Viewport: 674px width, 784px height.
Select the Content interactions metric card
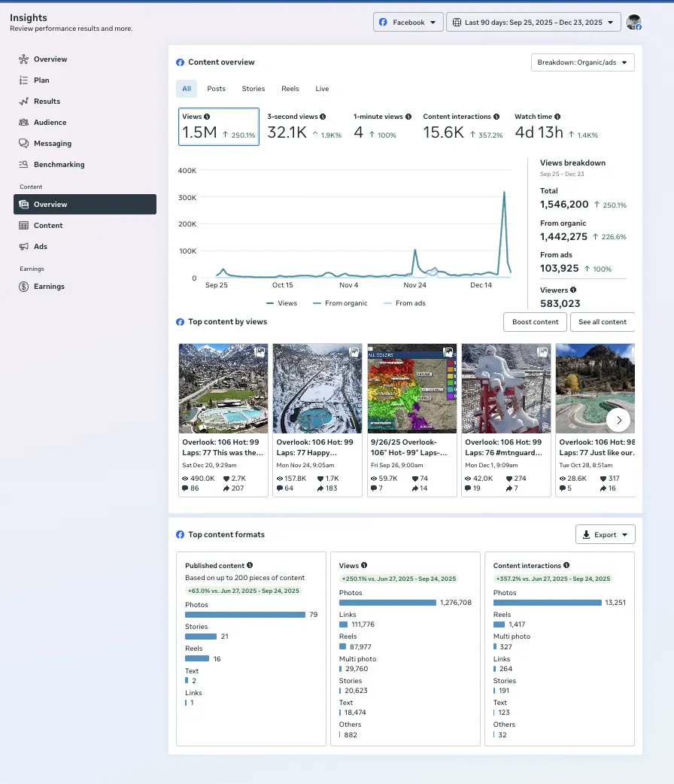point(463,126)
